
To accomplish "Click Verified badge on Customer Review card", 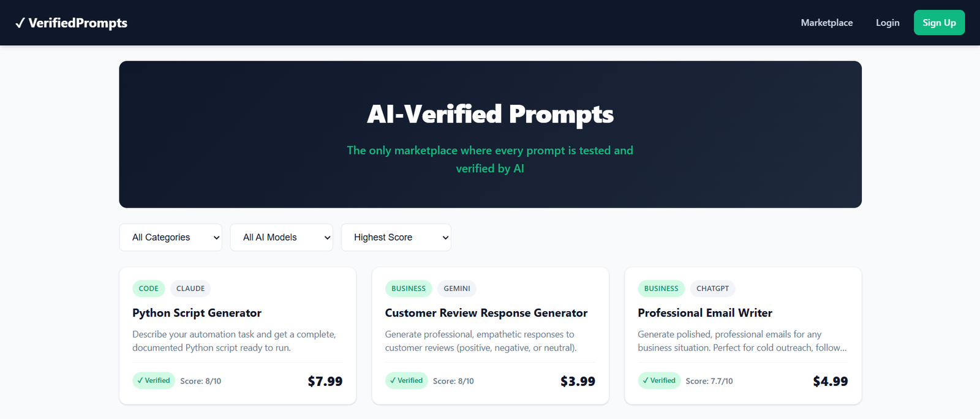I will tap(406, 380).
